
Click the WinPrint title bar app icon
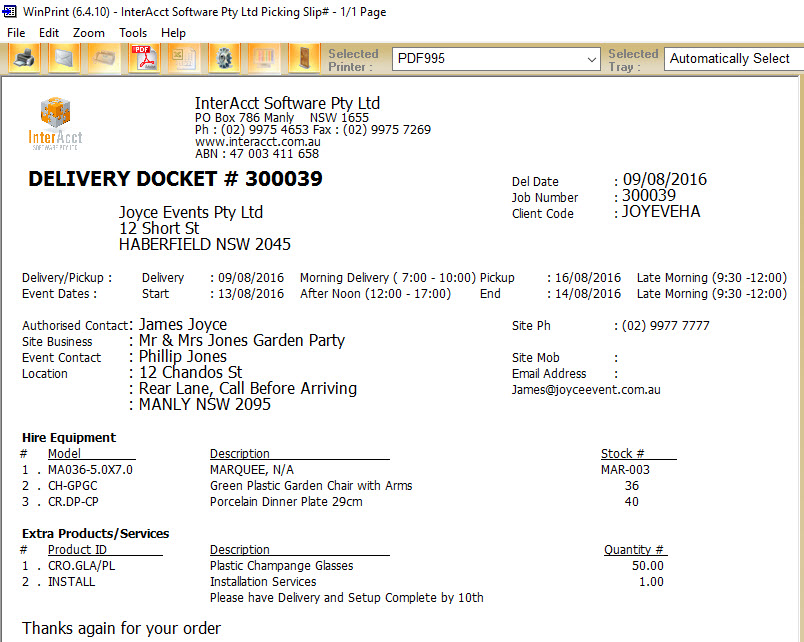coord(9,11)
